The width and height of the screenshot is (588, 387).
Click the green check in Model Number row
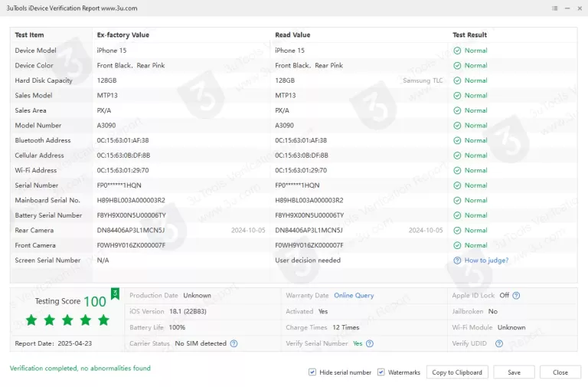457,126
